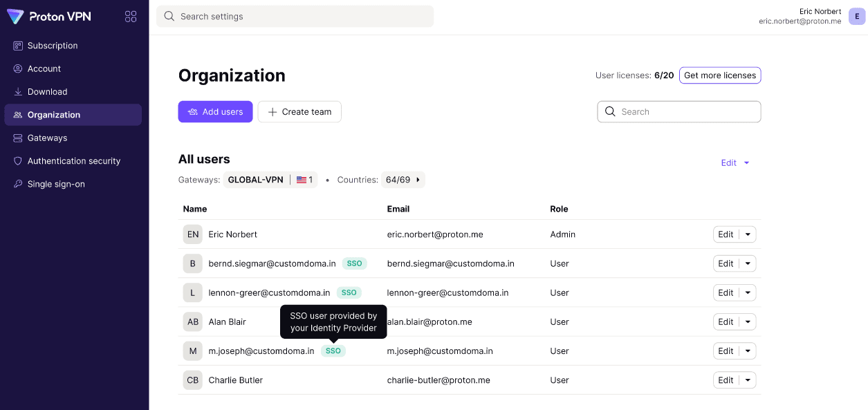This screenshot has height=410, width=868.
Task: Open the All users Edit dropdown
Action: [735, 163]
